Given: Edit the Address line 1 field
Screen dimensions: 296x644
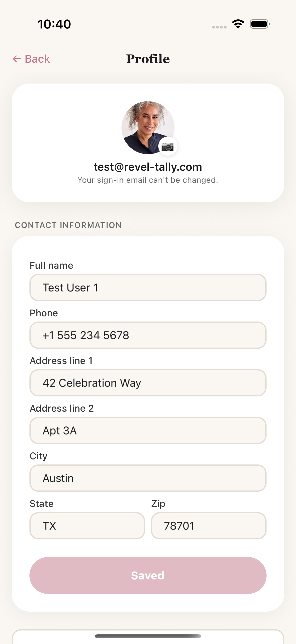Looking at the screenshot, I should click(148, 383).
